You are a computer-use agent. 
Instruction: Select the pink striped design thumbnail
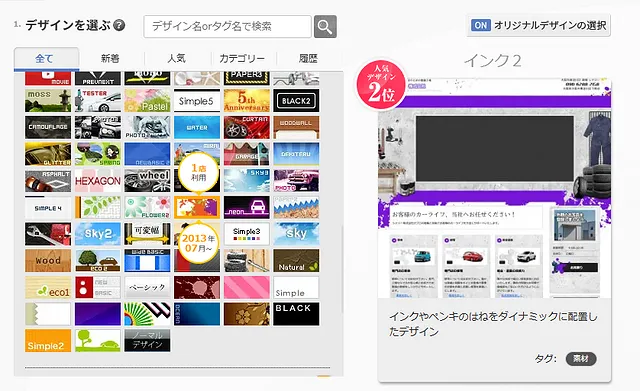pos(247,287)
